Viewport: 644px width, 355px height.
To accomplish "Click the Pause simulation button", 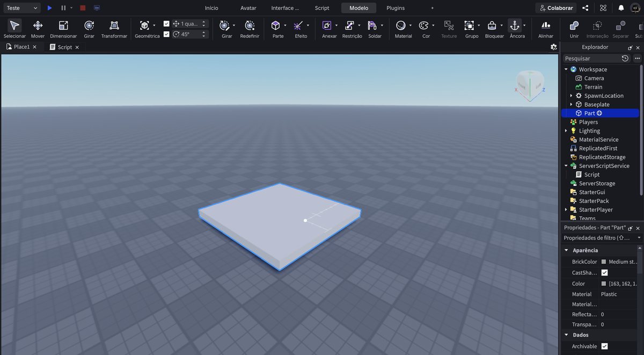I will point(63,8).
